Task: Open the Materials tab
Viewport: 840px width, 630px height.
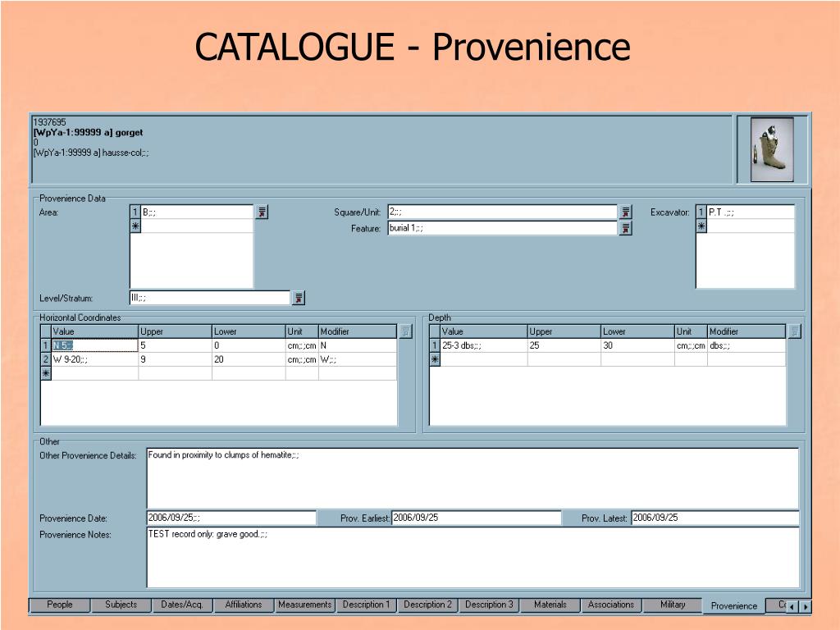Action: pyautogui.click(x=550, y=605)
